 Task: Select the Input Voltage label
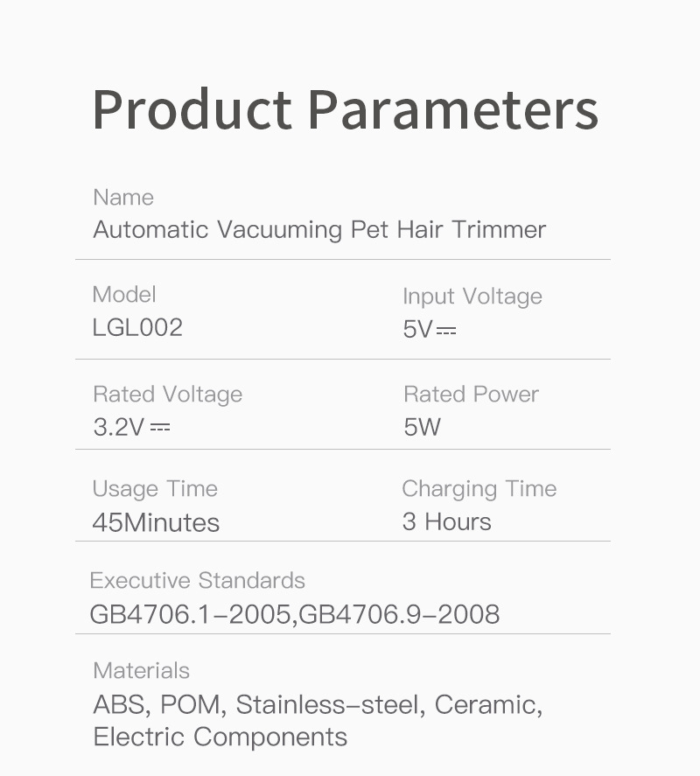pyautogui.click(x=472, y=297)
